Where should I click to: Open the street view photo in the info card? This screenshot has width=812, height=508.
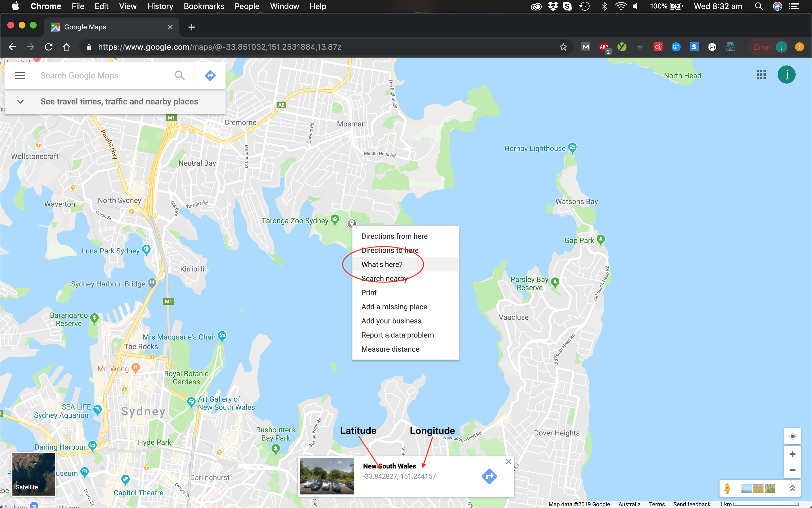point(327,476)
